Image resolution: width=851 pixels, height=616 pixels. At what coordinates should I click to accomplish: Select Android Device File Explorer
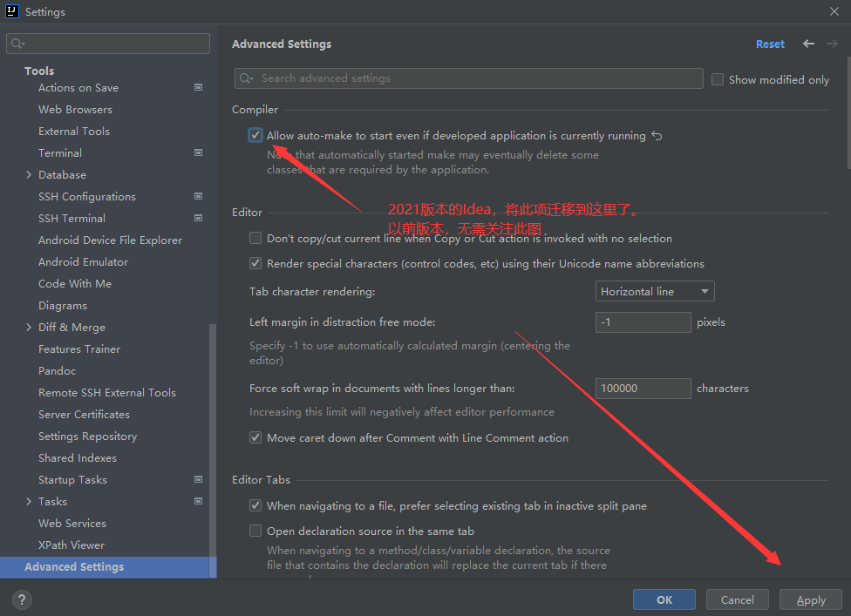[x=110, y=240]
